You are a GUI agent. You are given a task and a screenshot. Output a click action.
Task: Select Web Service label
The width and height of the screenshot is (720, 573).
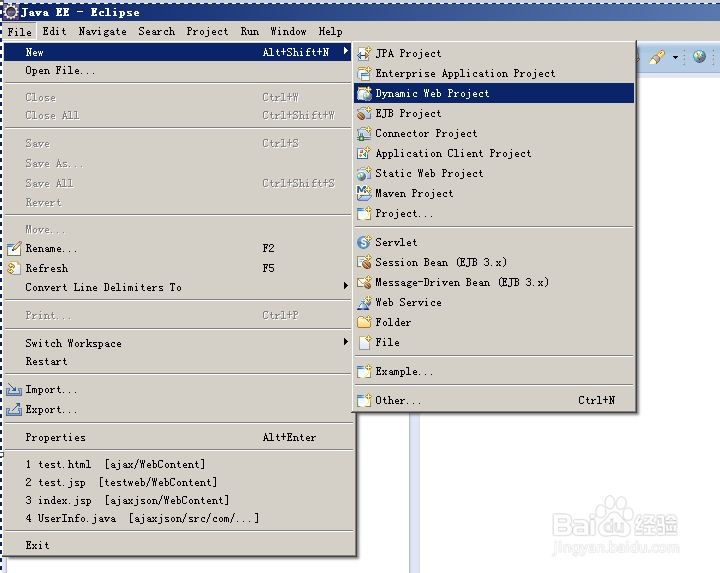tap(408, 303)
